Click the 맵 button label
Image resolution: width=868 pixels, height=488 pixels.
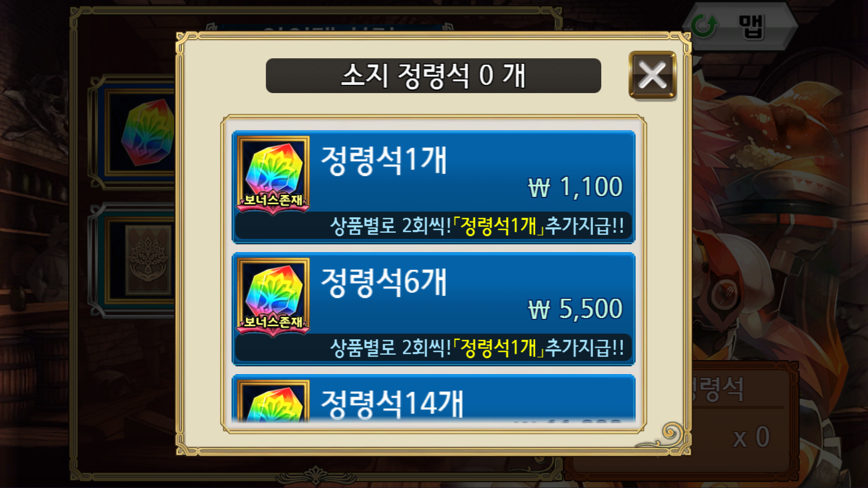[751, 27]
